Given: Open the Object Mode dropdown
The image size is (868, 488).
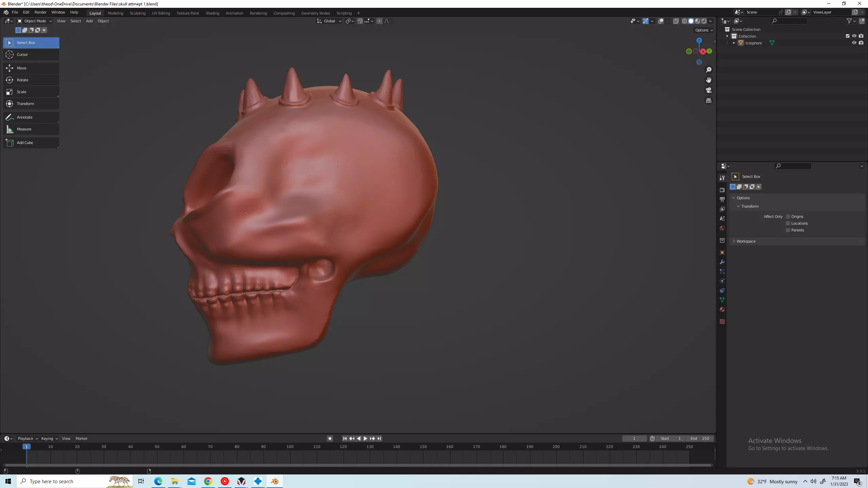Looking at the screenshot, I should click(35, 21).
